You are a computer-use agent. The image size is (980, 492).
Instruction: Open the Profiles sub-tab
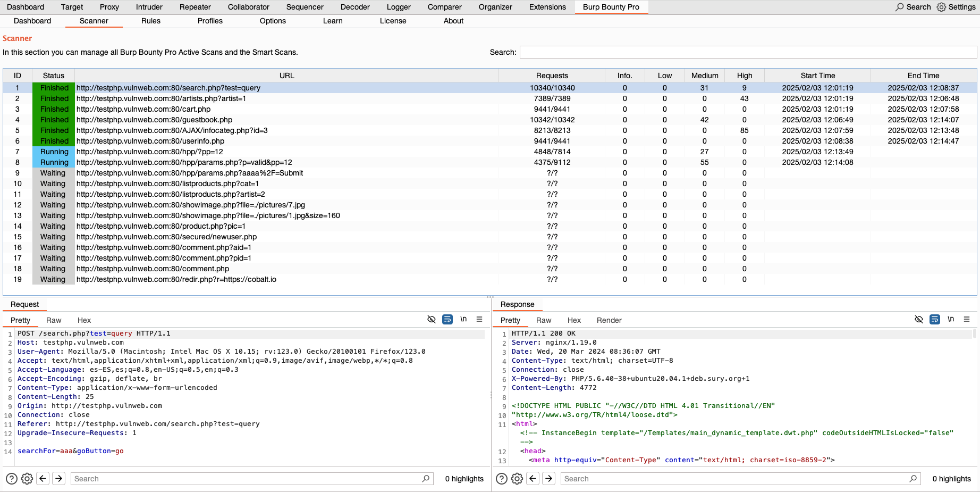(x=210, y=21)
